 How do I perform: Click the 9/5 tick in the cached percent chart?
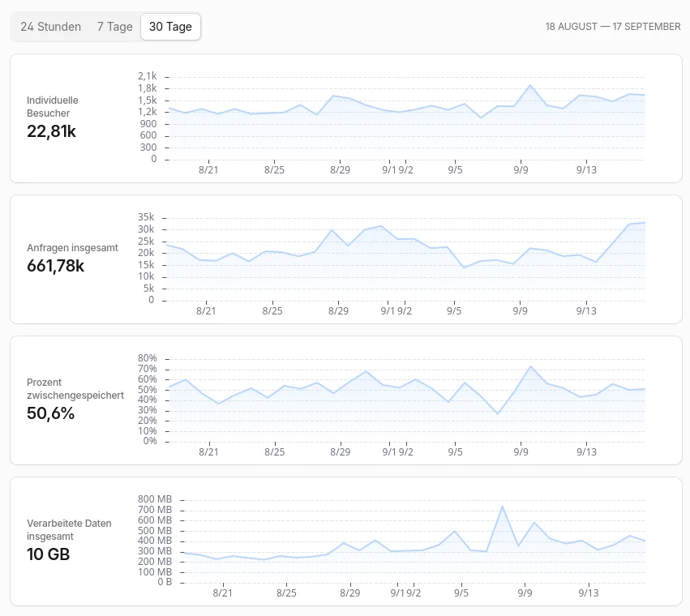455,452
